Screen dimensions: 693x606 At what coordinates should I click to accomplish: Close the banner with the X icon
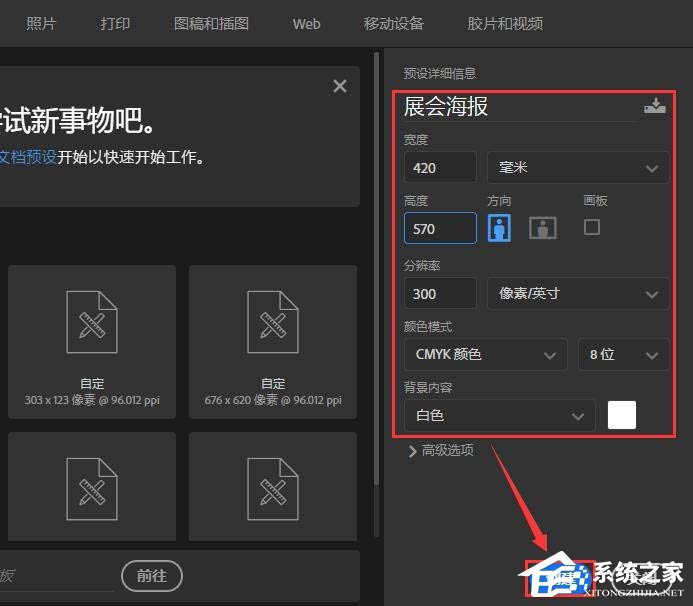pyautogui.click(x=340, y=86)
